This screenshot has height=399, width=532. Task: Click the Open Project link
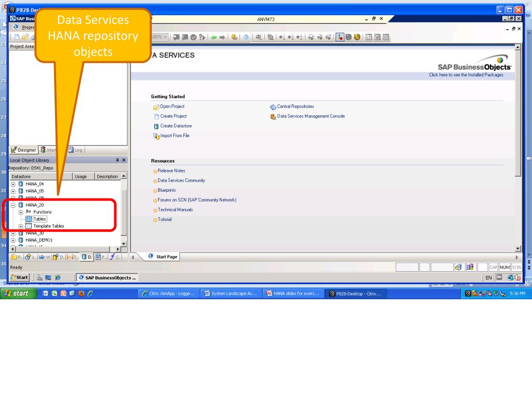click(172, 107)
